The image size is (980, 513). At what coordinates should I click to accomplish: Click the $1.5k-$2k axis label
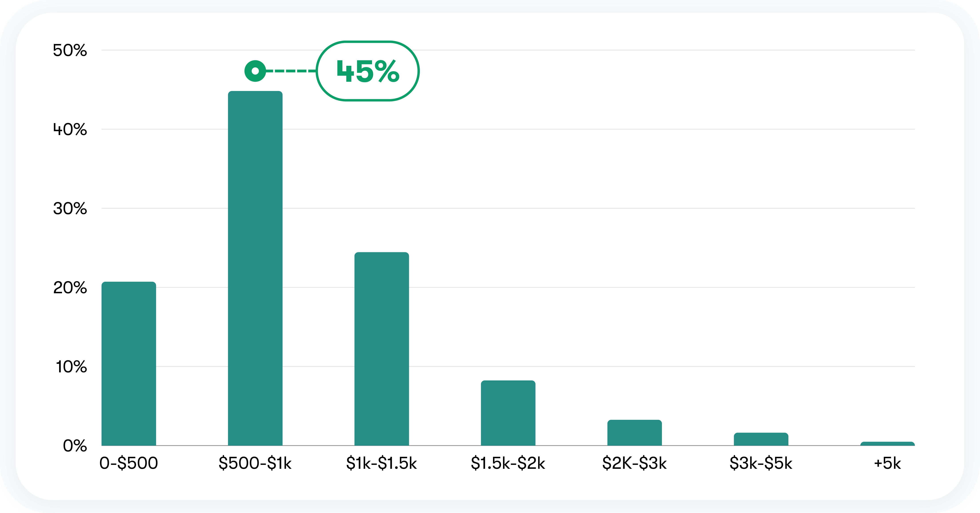(x=508, y=463)
